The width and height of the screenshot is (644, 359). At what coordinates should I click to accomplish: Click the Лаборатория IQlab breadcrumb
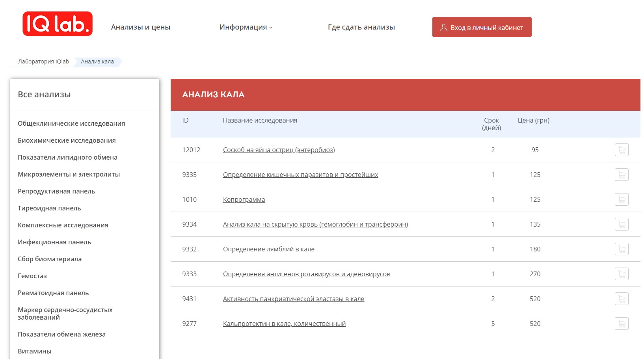pos(43,61)
